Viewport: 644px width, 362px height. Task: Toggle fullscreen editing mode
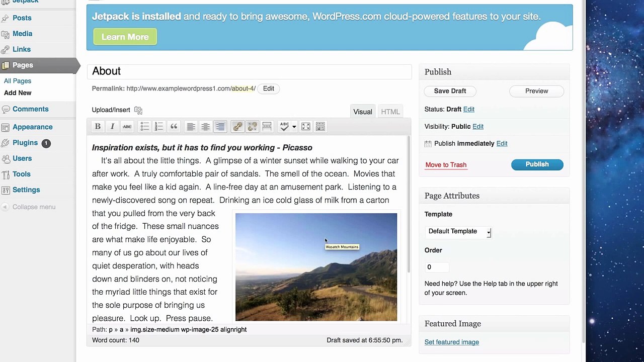coord(305,127)
